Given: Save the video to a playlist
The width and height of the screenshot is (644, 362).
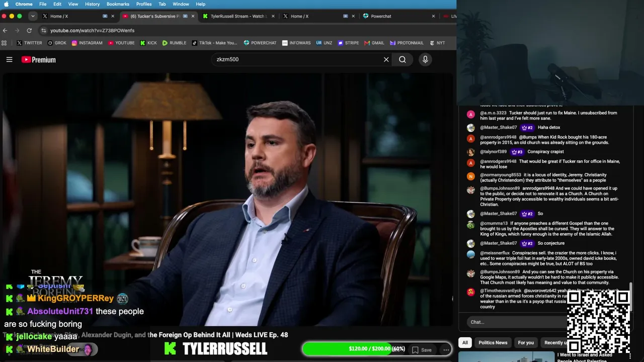Looking at the screenshot, I should (422, 350).
